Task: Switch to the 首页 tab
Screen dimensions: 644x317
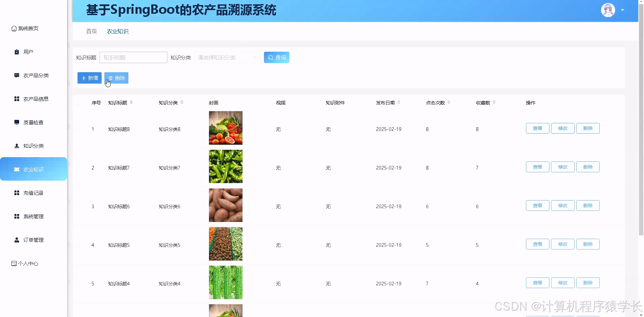Action: coord(91,31)
